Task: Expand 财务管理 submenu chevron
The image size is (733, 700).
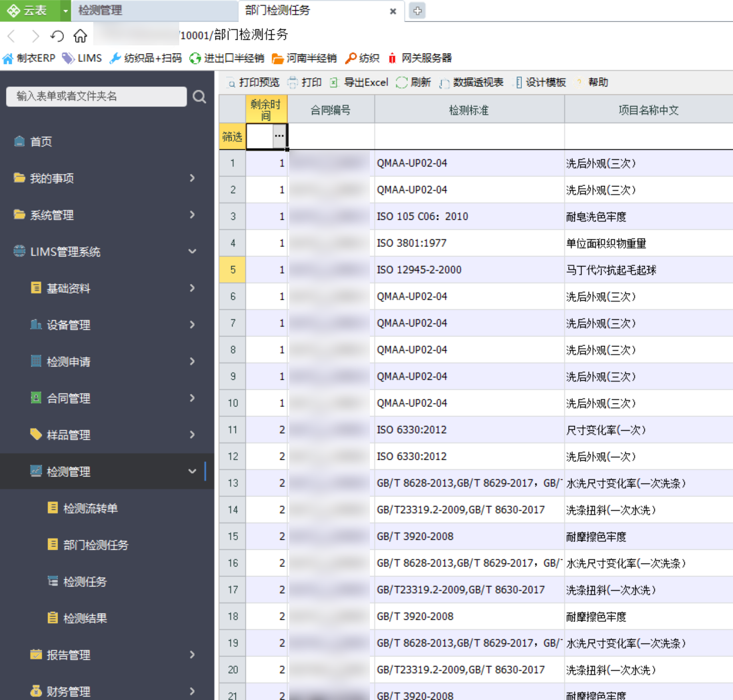Action: (x=192, y=691)
